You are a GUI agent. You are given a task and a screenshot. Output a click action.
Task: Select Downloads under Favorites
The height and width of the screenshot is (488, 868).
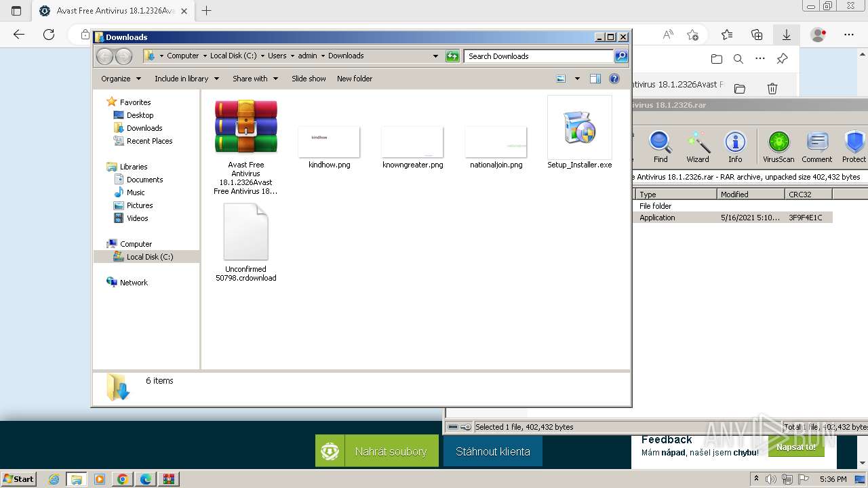144,128
